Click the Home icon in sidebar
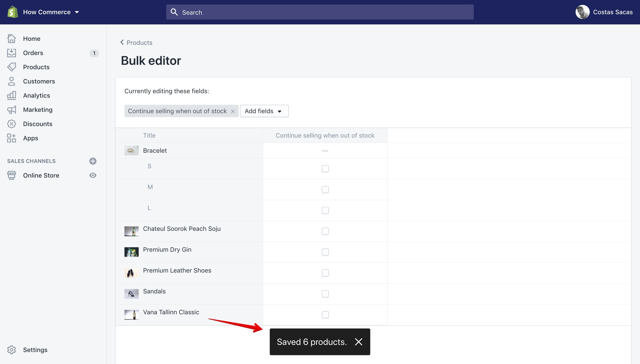This screenshot has height=364, width=640. tap(12, 38)
